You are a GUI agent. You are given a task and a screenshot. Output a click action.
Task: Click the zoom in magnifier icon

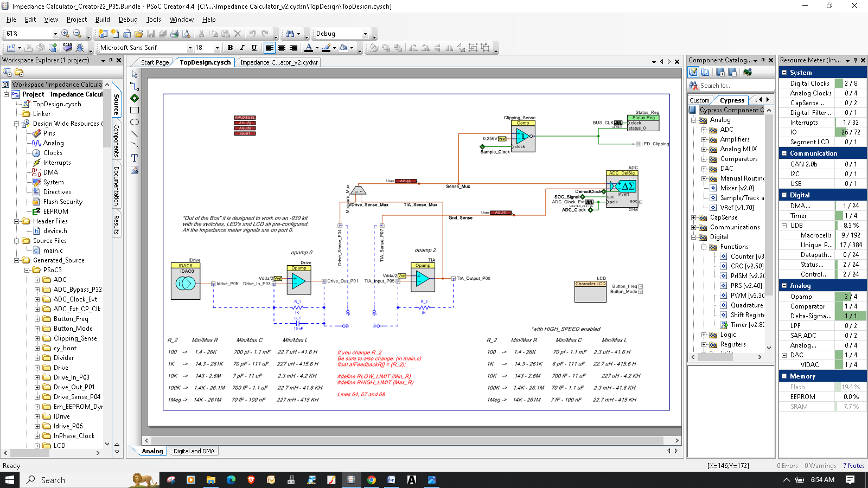(x=66, y=34)
